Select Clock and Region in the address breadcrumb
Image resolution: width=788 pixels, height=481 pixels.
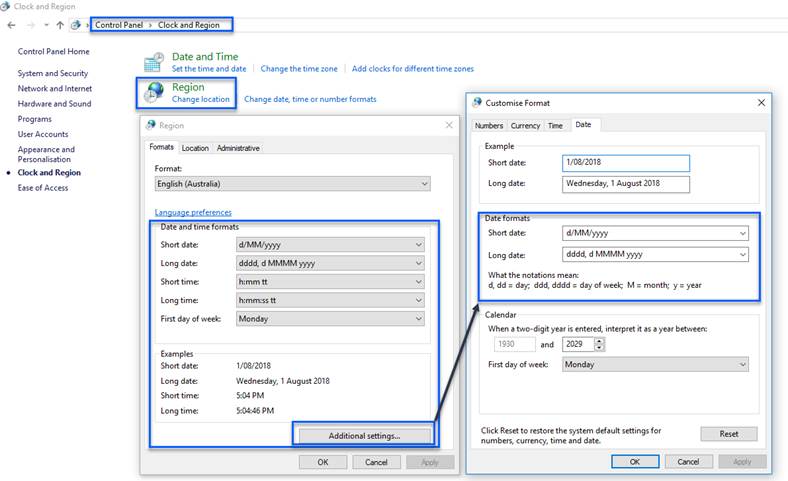[x=188, y=25]
